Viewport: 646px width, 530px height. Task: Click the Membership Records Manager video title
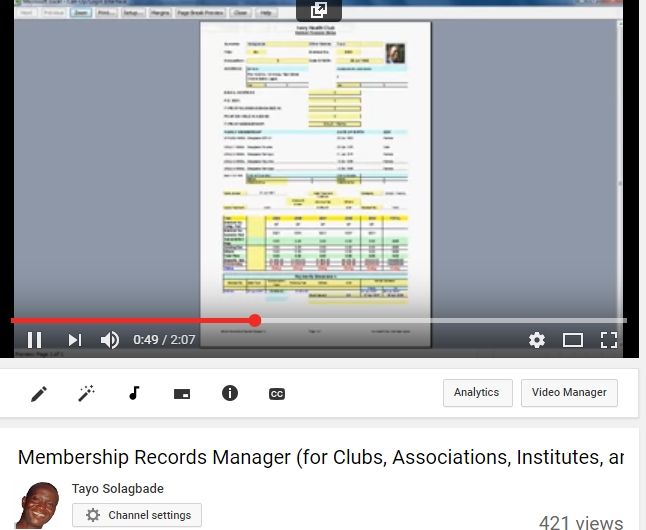pyautogui.click(x=321, y=457)
